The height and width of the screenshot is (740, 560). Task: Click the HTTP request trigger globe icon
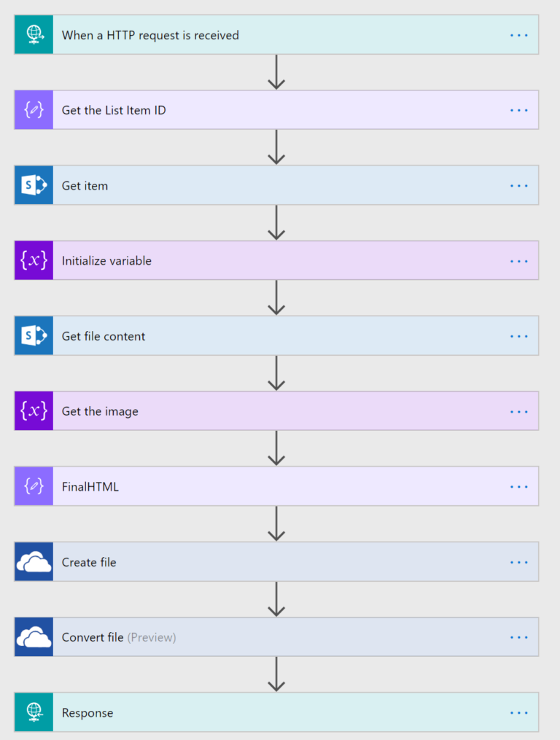[33, 34]
